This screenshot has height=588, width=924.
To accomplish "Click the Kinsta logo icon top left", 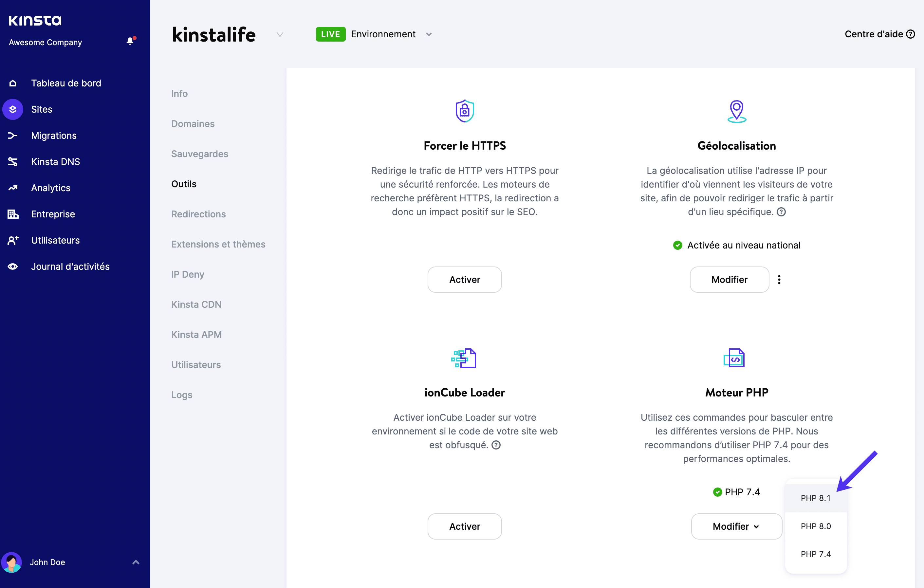I will pyautogui.click(x=35, y=20).
